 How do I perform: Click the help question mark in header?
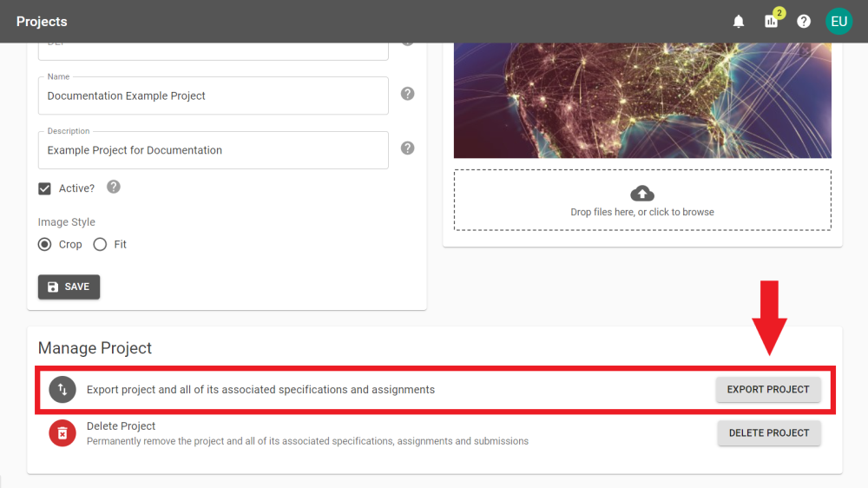click(804, 22)
